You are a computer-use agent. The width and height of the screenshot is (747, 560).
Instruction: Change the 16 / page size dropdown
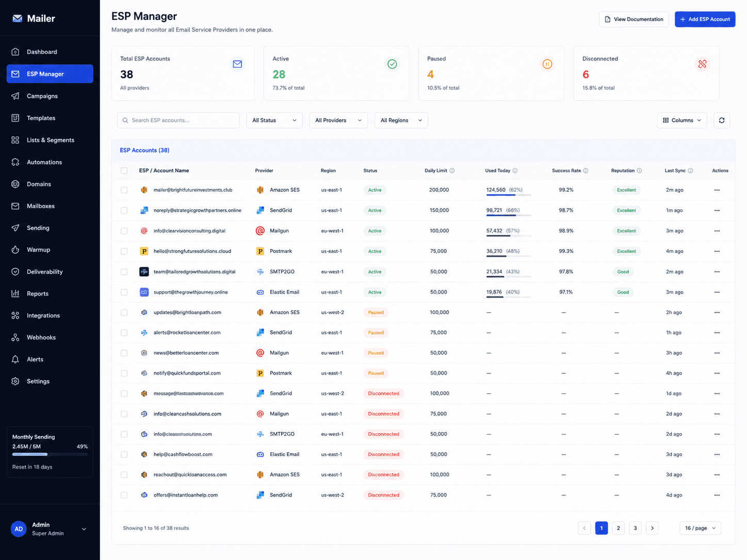pyautogui.click(x=701, y=528)
